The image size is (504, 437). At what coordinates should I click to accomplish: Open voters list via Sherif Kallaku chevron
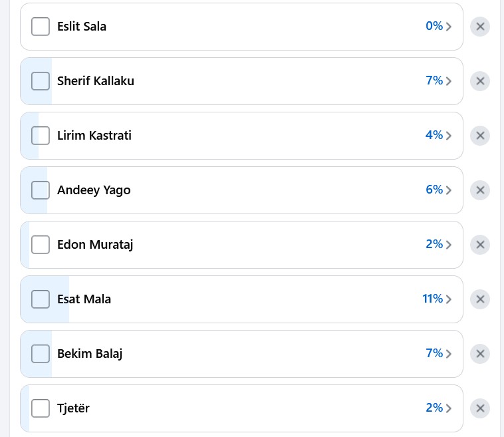coord(449,81)
